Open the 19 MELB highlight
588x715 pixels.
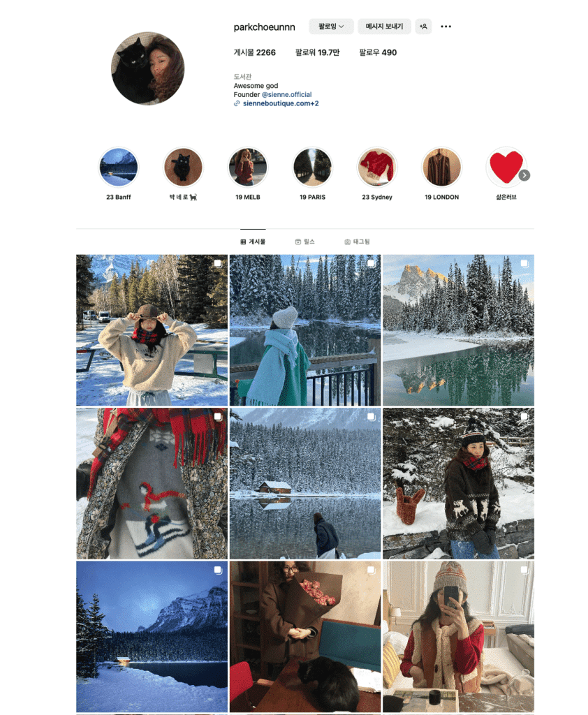pos(248,168)
